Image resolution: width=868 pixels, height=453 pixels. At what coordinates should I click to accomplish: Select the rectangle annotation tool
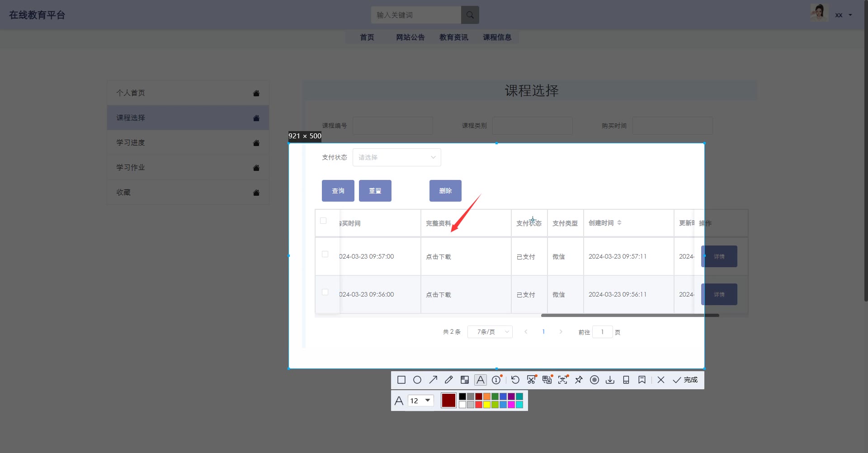(401, 380)
